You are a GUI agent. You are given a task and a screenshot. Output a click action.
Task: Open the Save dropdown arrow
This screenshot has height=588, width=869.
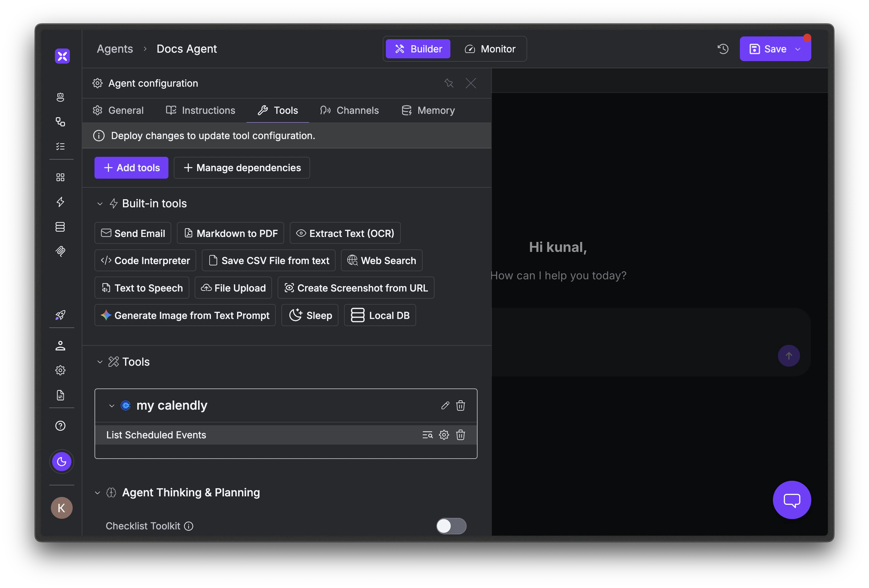[x=798, y=49]
